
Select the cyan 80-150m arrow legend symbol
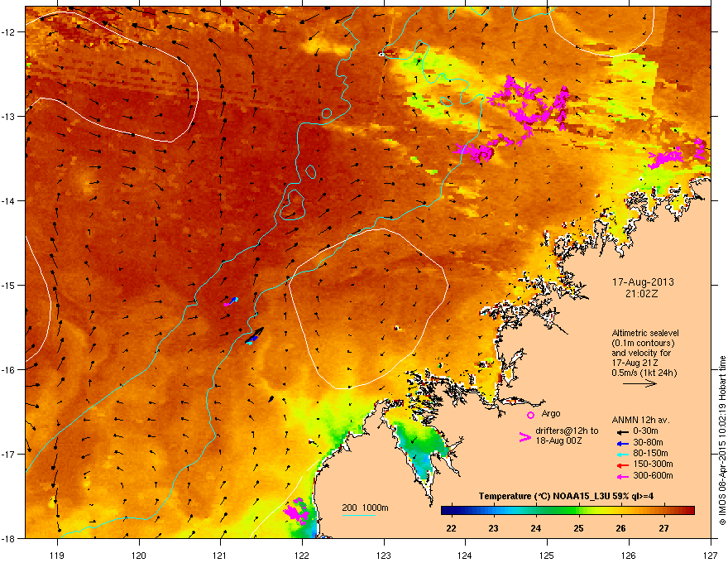pos(622,454)
